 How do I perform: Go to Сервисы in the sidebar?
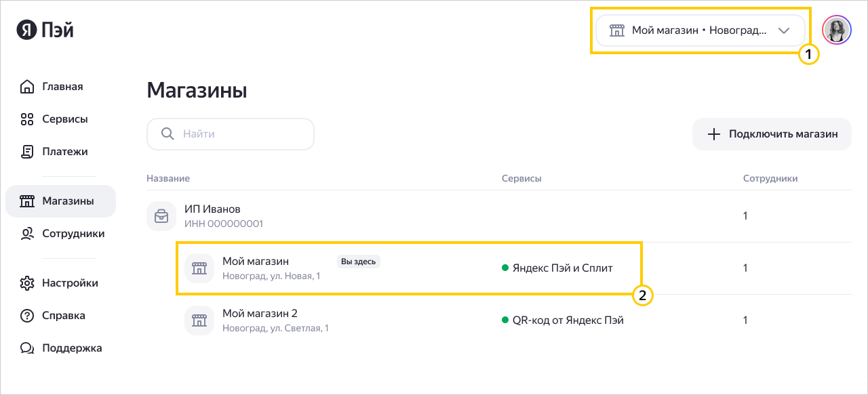coord(64,119)
